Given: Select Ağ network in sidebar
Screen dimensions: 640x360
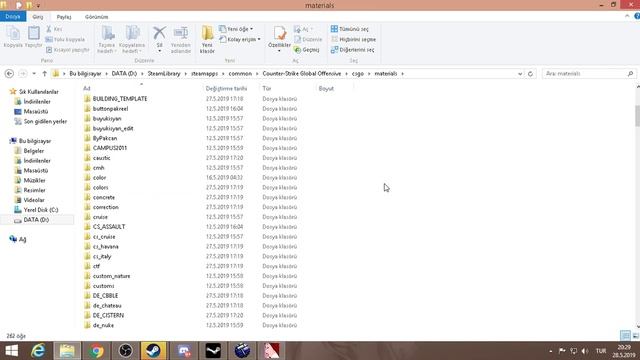Looking at the screenshot, I should pos(22,240).
